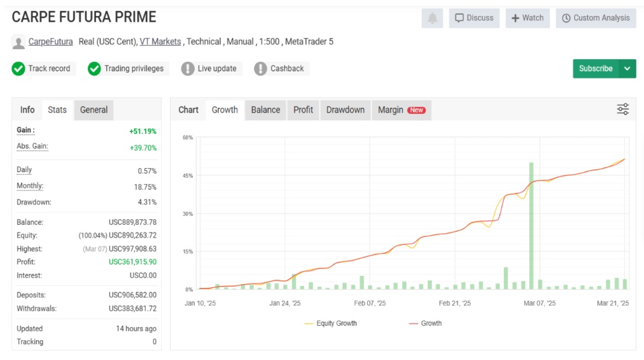
Task: Click the Daily label
Action: tap(24, 169)
